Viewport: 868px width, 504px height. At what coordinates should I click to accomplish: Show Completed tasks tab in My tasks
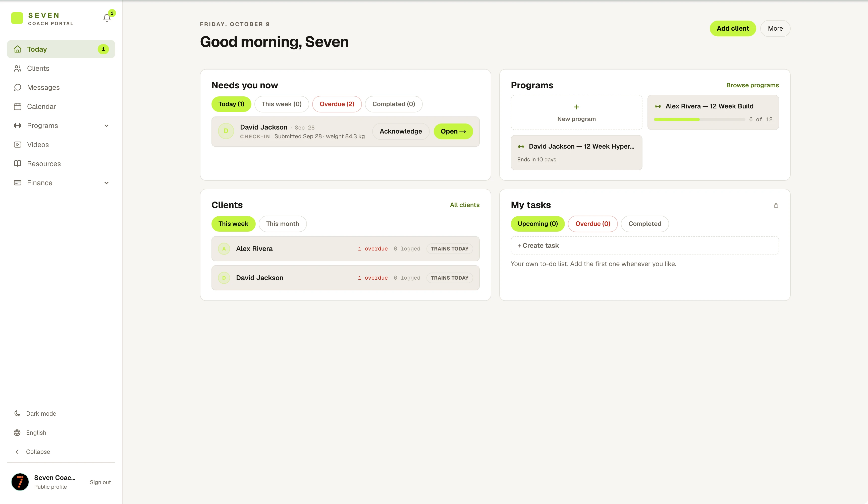coord(645,224)
